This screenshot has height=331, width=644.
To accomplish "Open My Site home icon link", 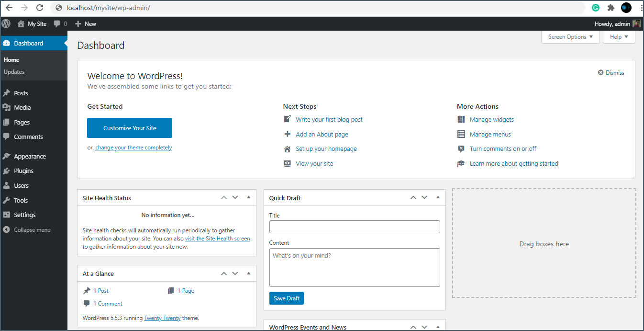I will 32,23.
